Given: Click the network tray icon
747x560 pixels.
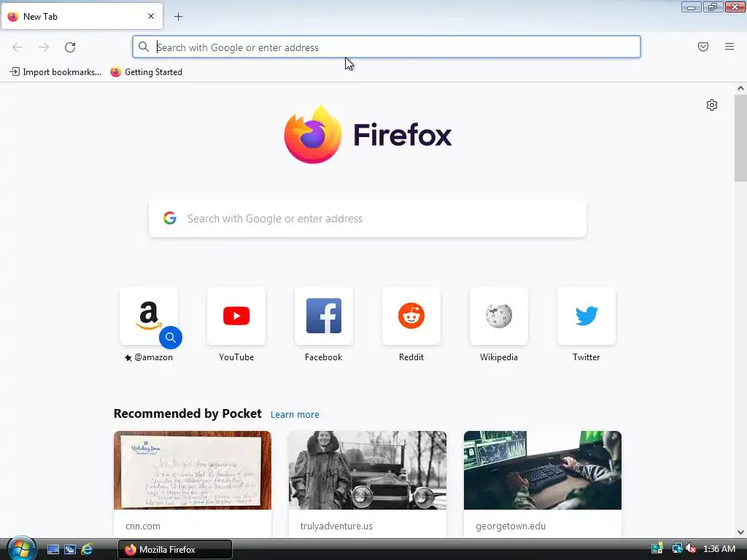Looking at the screenshot, I should [x=677, y=548].
